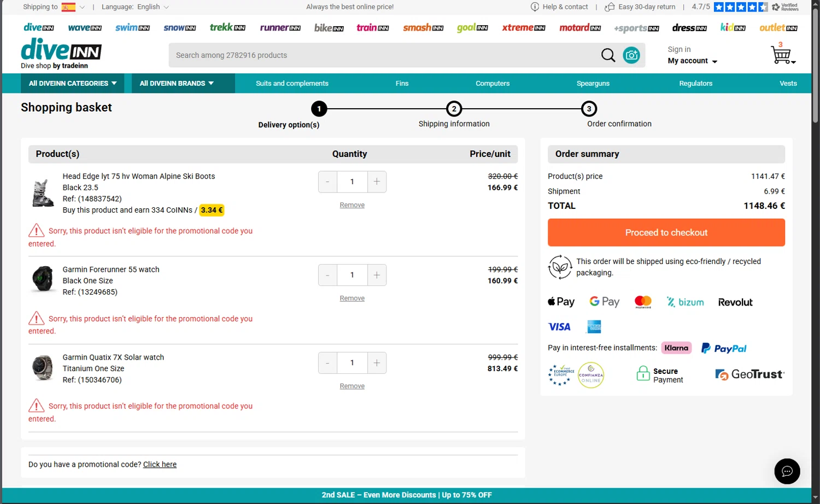Open the Fins category

tap(402, 84)
